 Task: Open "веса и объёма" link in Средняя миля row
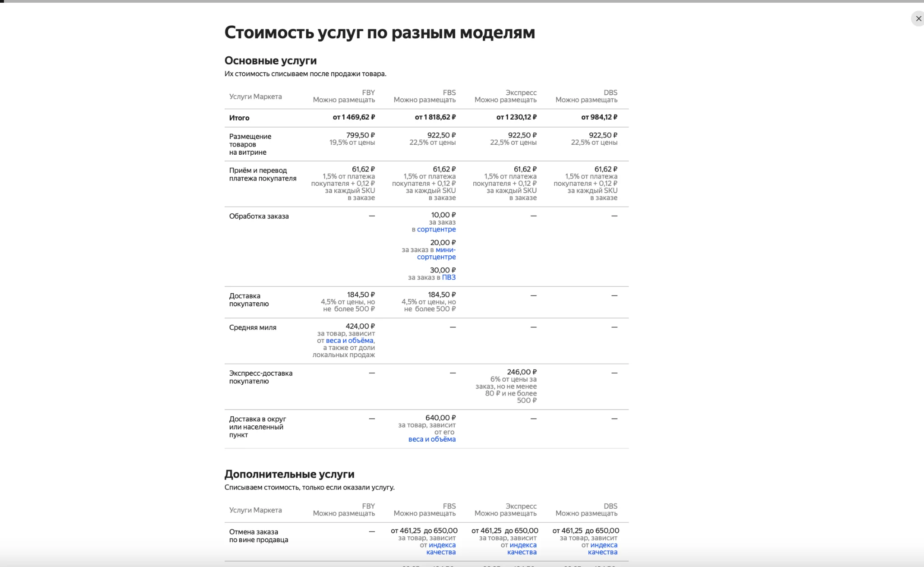point(349,341)
